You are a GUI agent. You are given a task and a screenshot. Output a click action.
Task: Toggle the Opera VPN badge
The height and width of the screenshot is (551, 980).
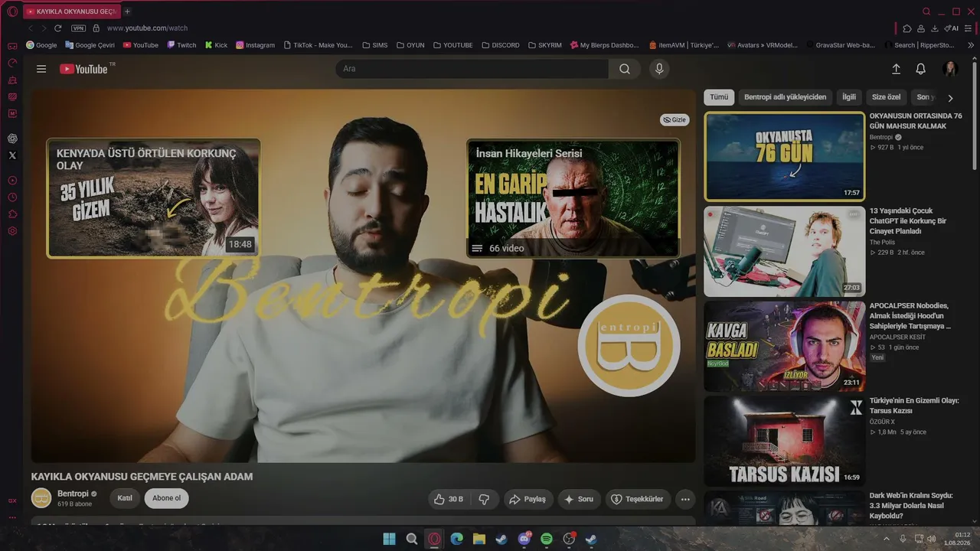click(x=78, y=28)
